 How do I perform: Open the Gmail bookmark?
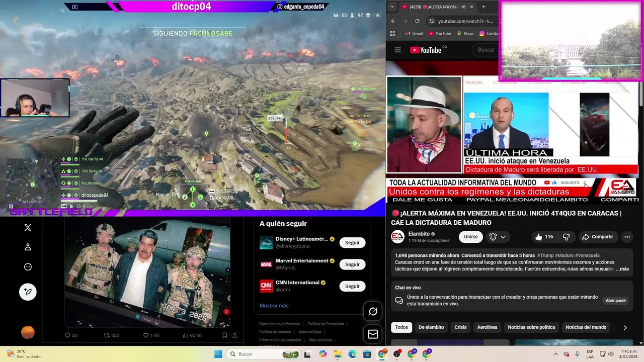click(x=414, y=34)
